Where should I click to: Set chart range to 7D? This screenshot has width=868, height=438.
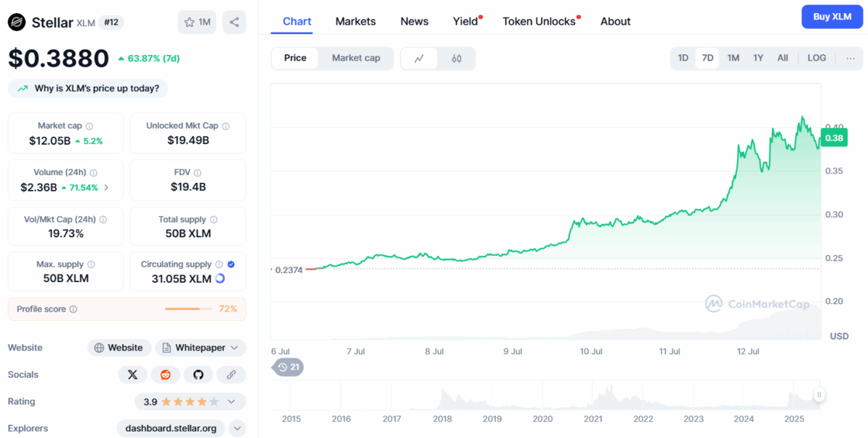(x=707, y=58)
